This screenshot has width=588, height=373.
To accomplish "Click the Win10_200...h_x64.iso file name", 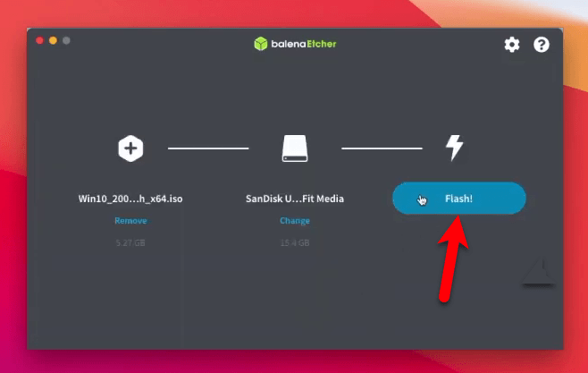I will (130, 199).
